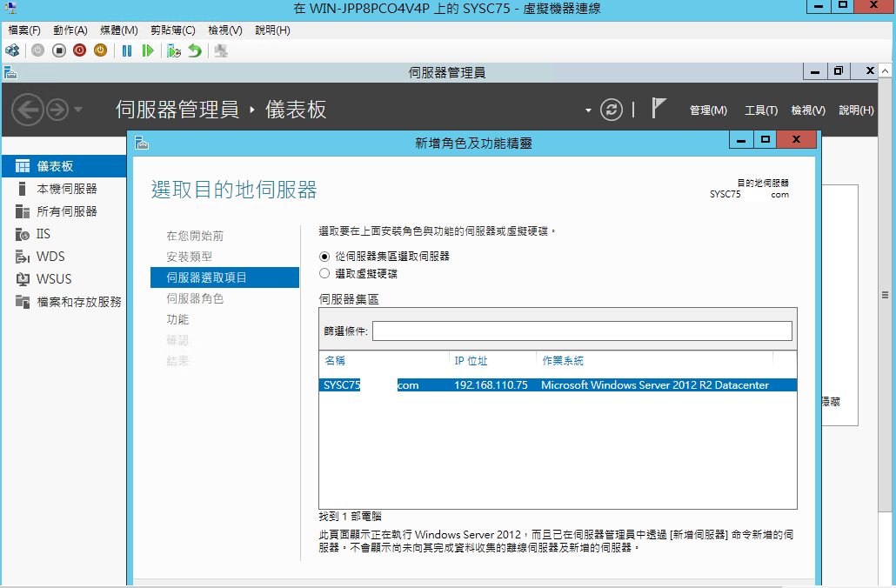Click the 結果 wizard step
This screenshot has height=588, width=896.
177,361
